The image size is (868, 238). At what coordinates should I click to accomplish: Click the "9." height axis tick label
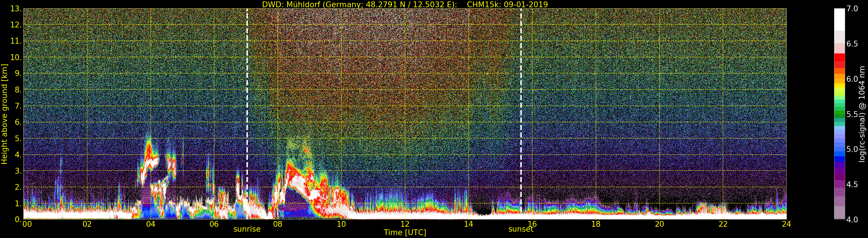coord(18,73)
